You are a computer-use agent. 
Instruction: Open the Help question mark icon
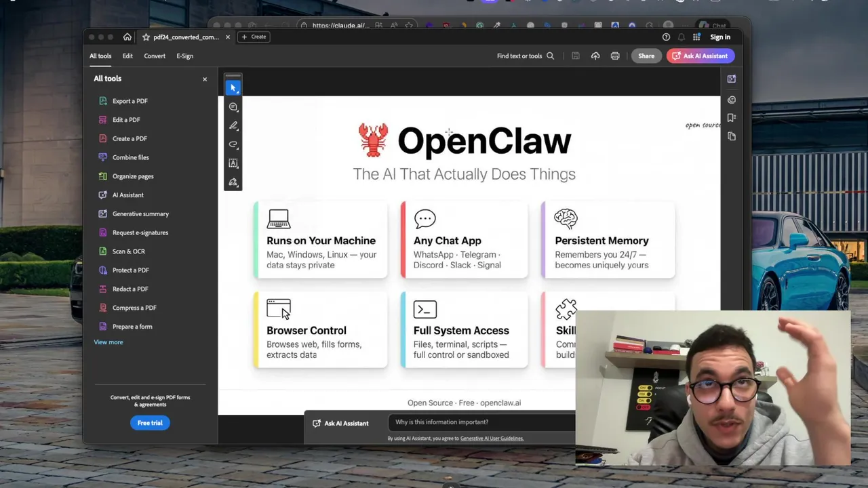pyautogui.click(x=666, y=37)
